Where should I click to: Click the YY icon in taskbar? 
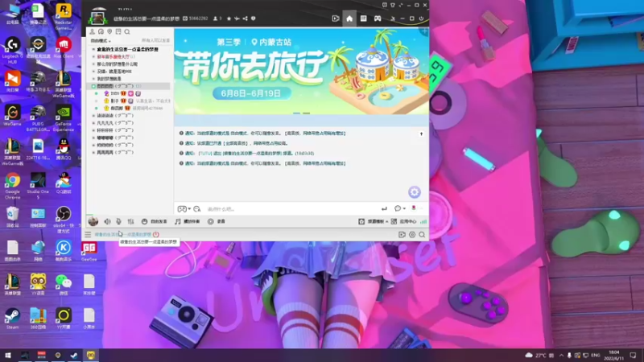(x=90, y=355)
